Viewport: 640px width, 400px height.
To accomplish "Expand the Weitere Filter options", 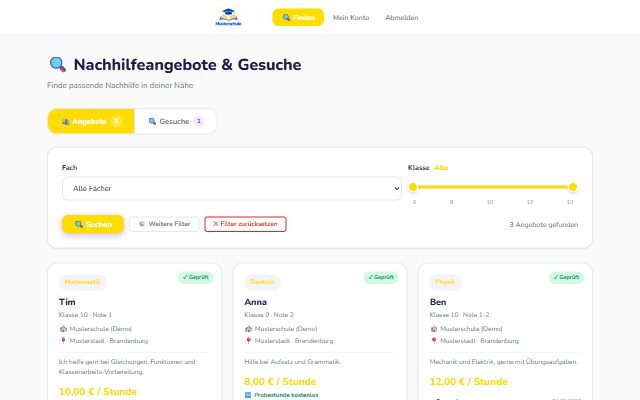I will click(x=164, y=224).
